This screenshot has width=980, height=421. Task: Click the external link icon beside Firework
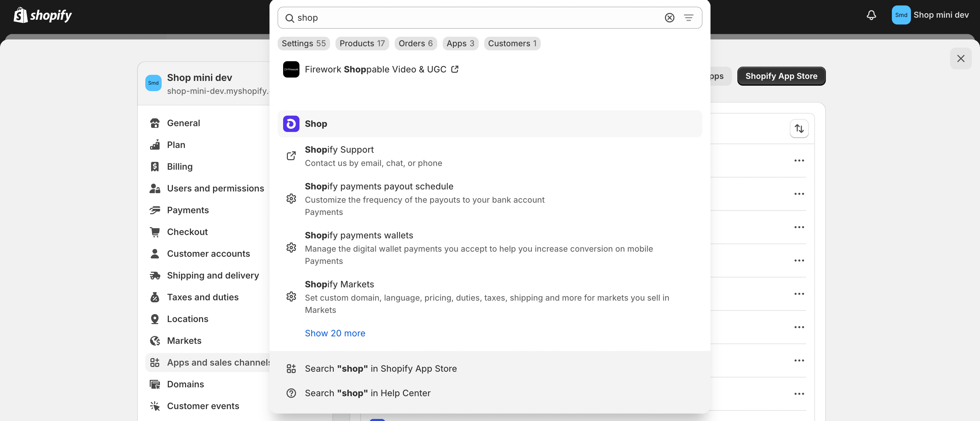(x=455, y=69)
